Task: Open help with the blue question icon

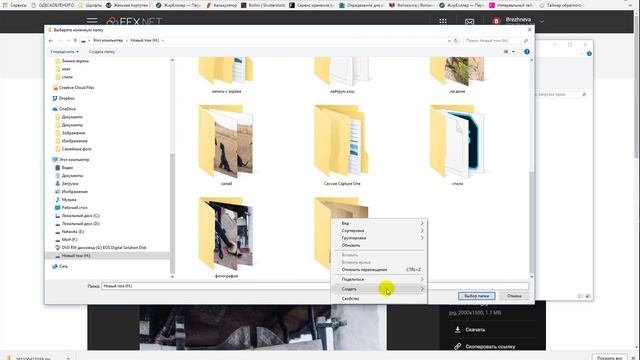Action: [x=527, y=52]
